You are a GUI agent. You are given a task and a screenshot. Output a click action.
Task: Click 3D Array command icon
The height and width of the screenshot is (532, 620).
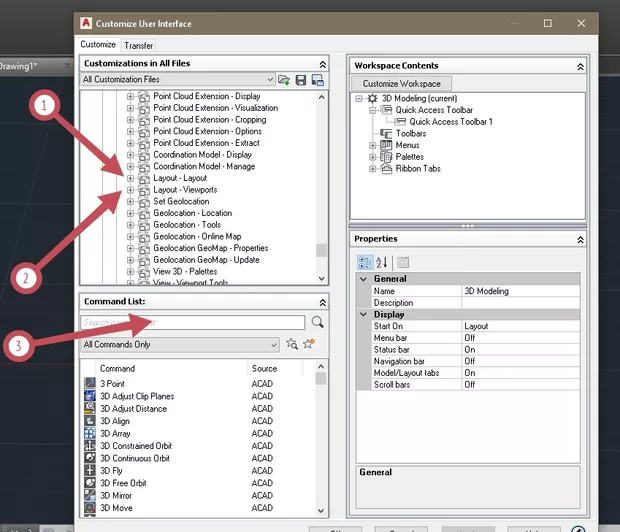[x=90, y=433]
